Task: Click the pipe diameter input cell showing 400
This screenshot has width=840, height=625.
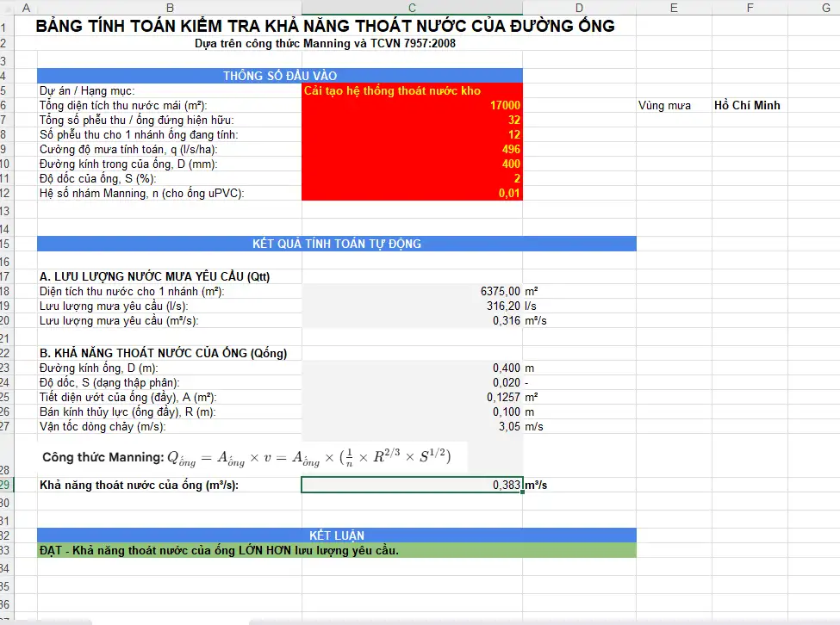Action: click(412, 164)
